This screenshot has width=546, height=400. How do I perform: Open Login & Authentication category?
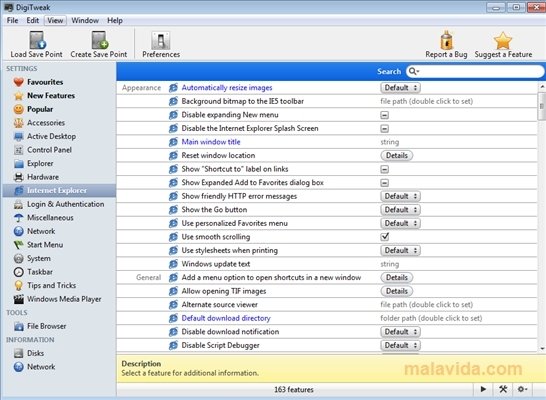click(65, 204)
